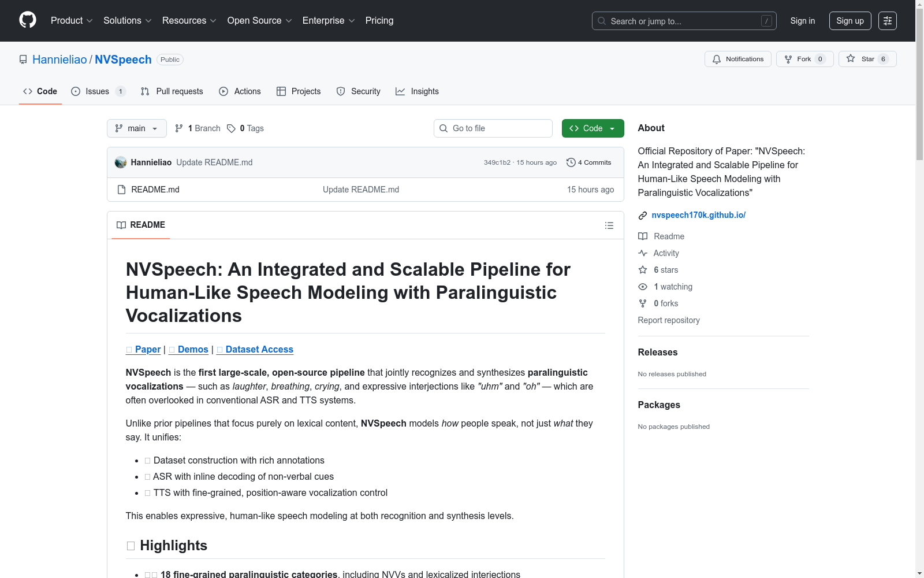Viewport: 924px width, 578px height.
Task: Go to the Security tab
Action: (359, 91)
